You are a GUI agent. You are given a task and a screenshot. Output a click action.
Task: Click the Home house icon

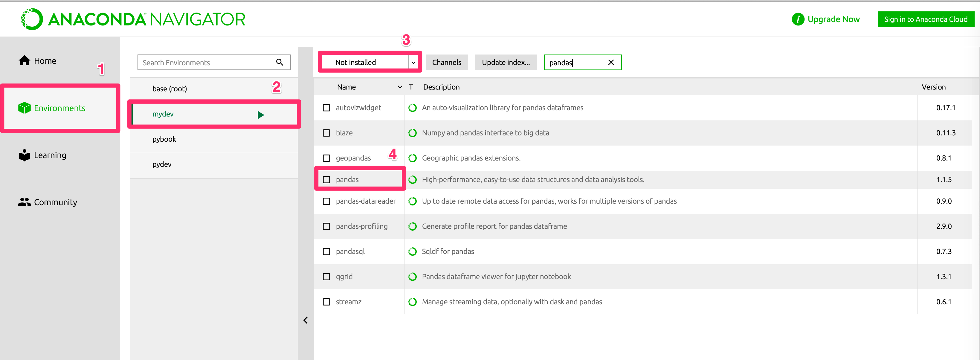point(24,60)
